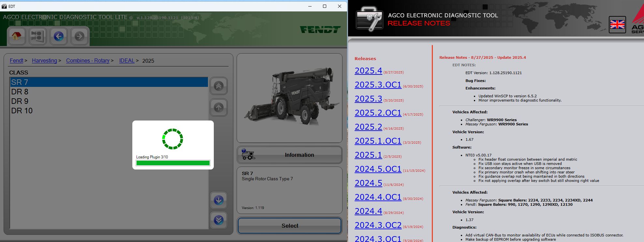
Task: Click 'Updated WinSCP to version 6.5.2' bullet
Action: pos(507,96)
